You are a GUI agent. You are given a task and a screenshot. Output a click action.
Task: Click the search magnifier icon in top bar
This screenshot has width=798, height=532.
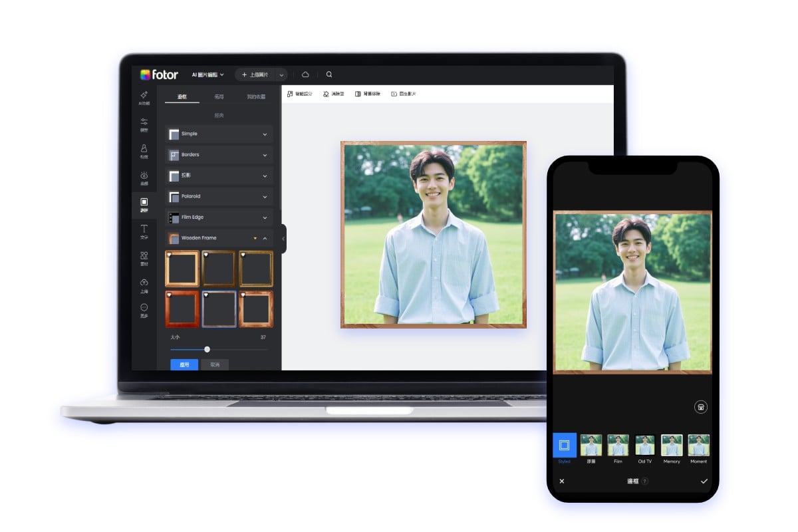329,74
